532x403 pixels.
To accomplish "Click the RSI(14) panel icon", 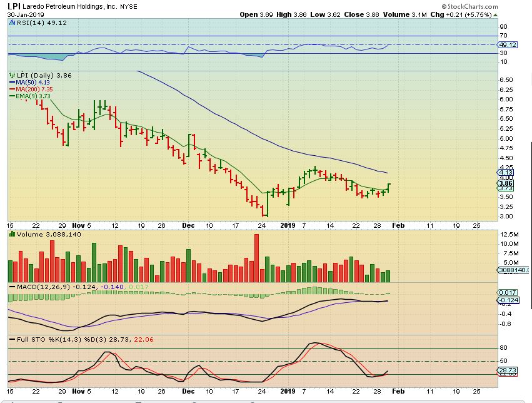I will (12, 23).
